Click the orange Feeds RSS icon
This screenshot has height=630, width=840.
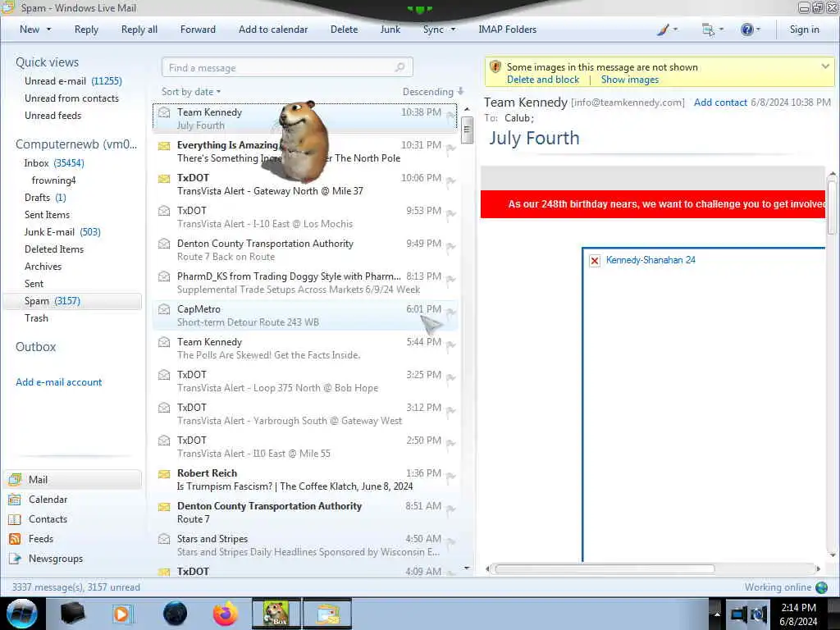click(15, 539)
